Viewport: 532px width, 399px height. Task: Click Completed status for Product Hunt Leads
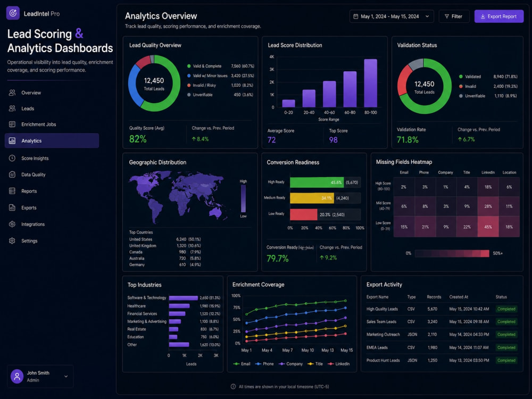click(x=506, y=360)
